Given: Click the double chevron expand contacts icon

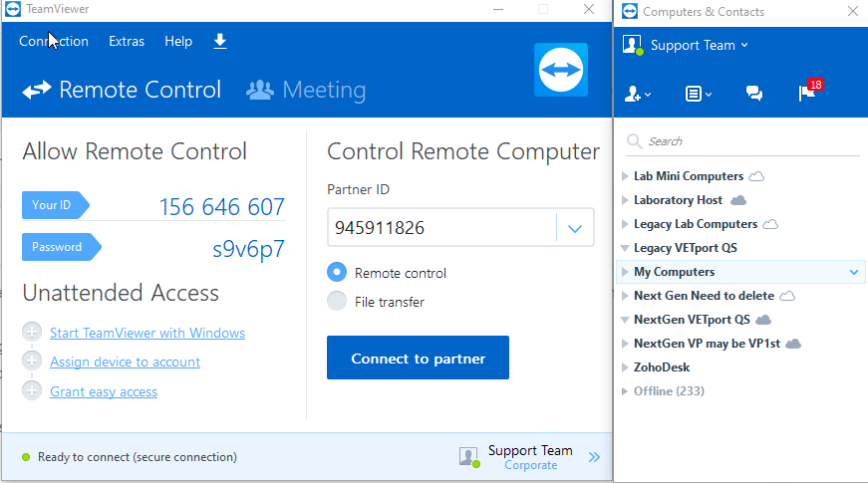Looking at the screenshot, I should [x=595, y=457].
